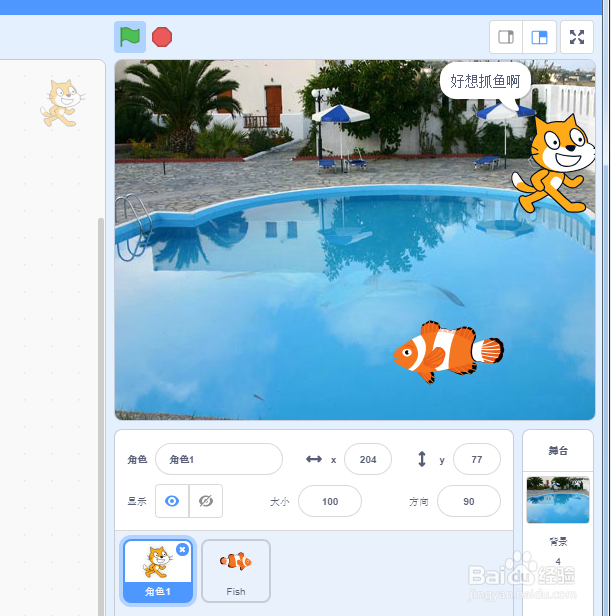This screenshot has width=611, height=616.
Task: Click the sprite name field 角色1
Action: [219, 459]
